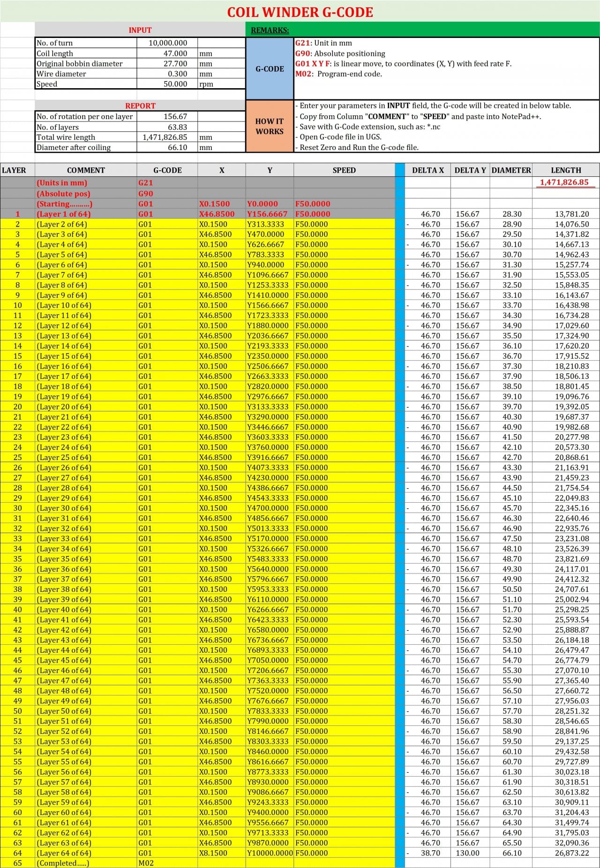Select the length value 13,781.20
600x868 pixels.
point(566,214)
